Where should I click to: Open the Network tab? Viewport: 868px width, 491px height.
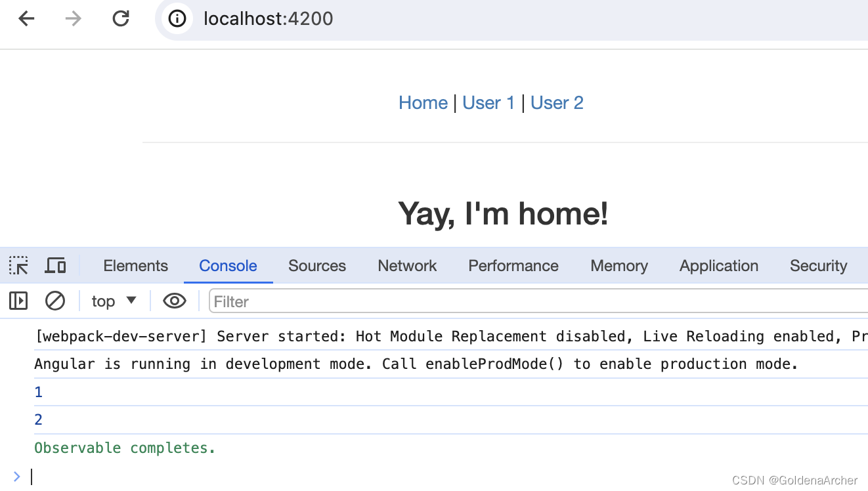click(x=407, y=266)
